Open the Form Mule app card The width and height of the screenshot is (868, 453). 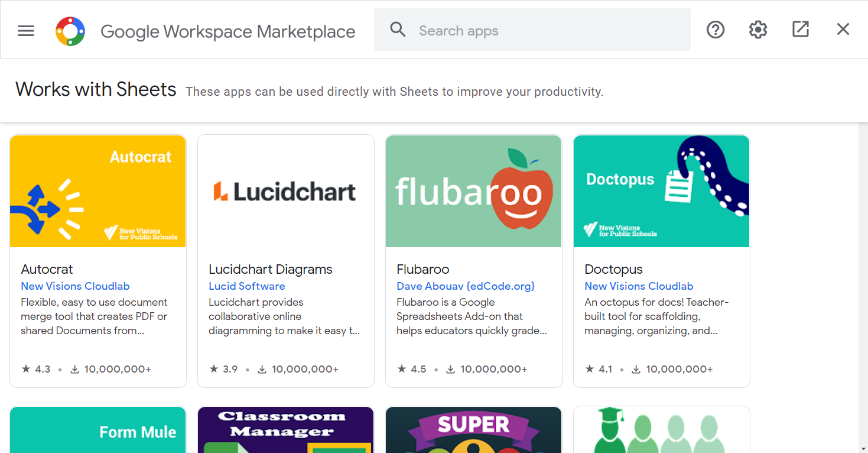click(x=98, y=430)
